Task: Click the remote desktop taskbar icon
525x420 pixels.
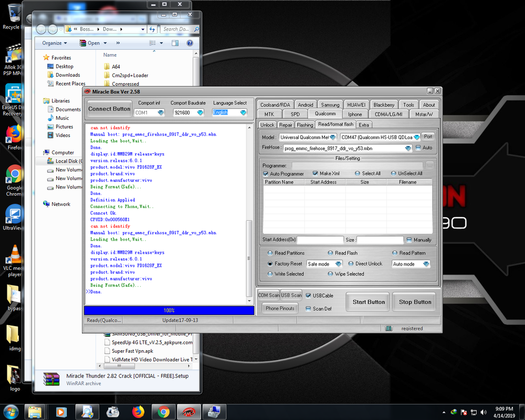Action: pyautogui.click(x=214, y=412)
